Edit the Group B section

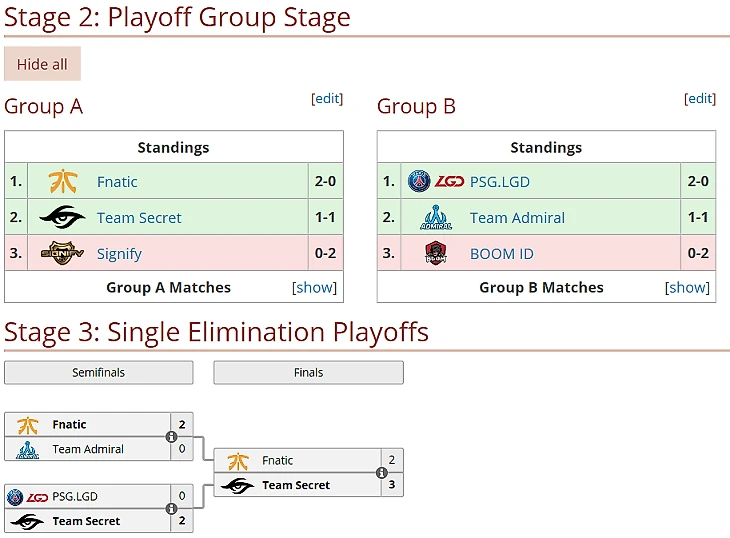(700, 98)
